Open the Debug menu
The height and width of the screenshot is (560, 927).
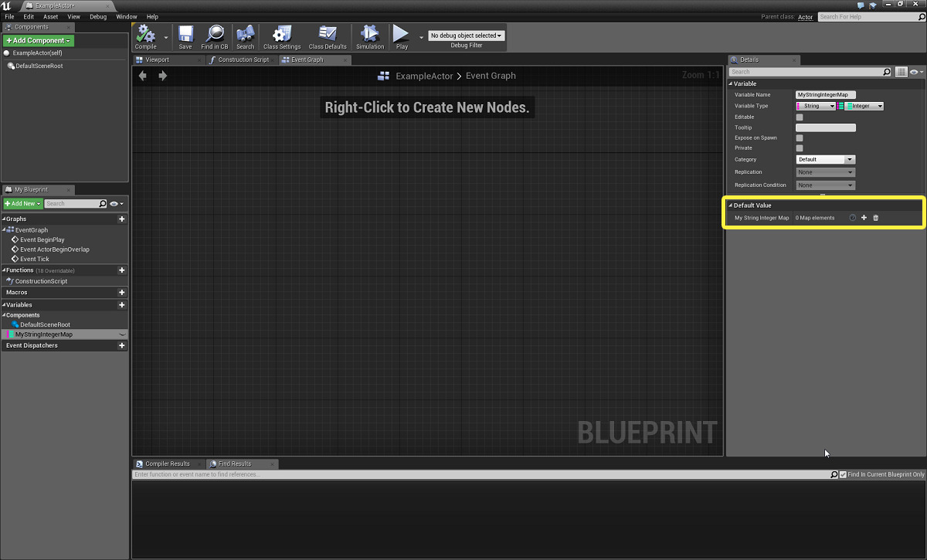(97, 16)
